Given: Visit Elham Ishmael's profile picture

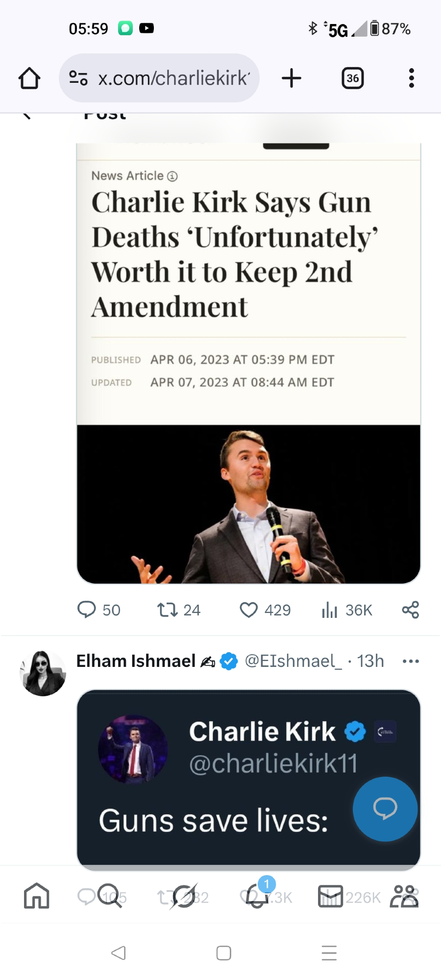Looking at the screenshot, I should click(x=43, y=673).
